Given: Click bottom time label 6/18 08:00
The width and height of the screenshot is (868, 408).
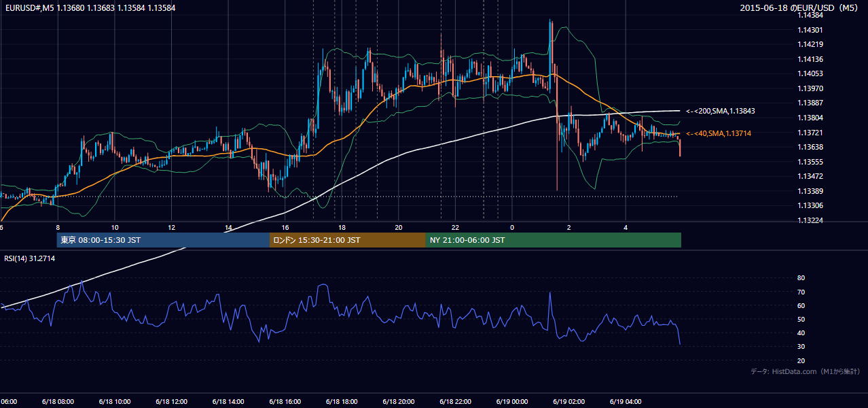Looking at the screenshot, I should click(x=56, y=401).
